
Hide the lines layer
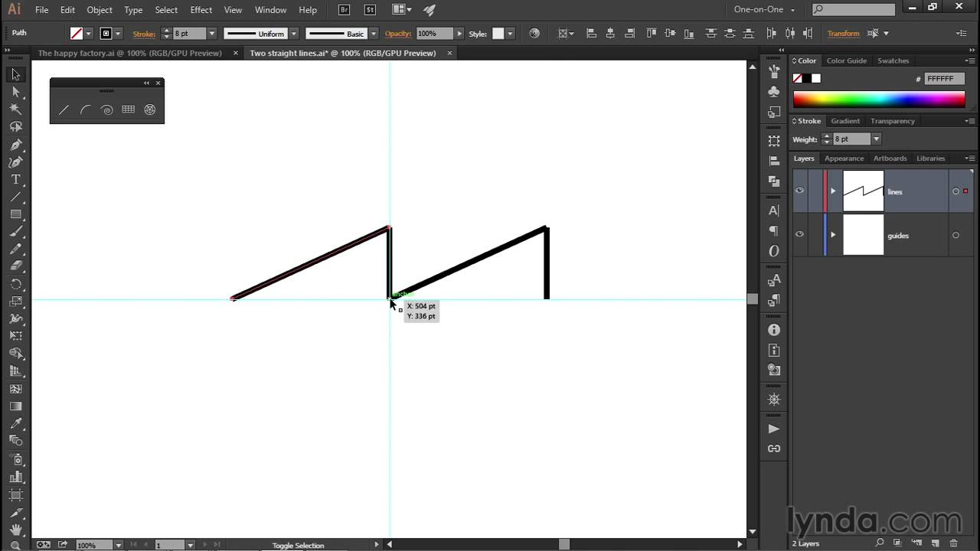coord(799,191)
